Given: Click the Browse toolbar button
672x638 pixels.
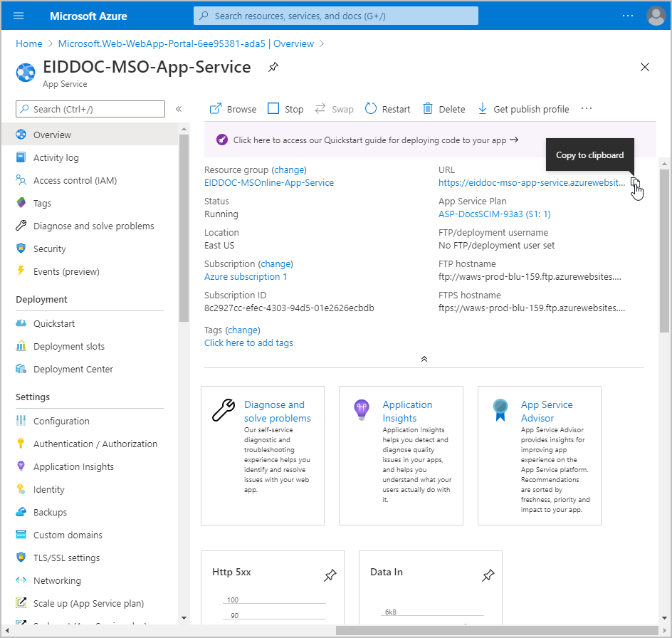Looking at the screenshot, I should pos(233,109).
